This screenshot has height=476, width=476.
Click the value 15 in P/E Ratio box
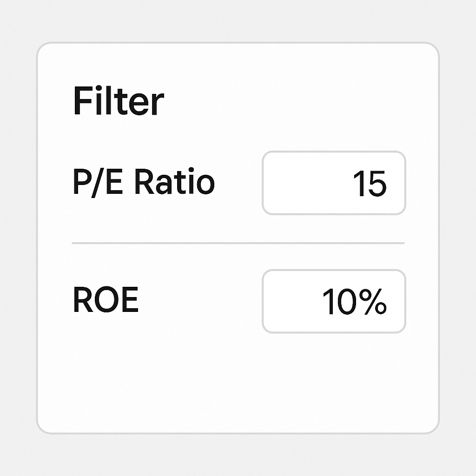click(370, 184)
